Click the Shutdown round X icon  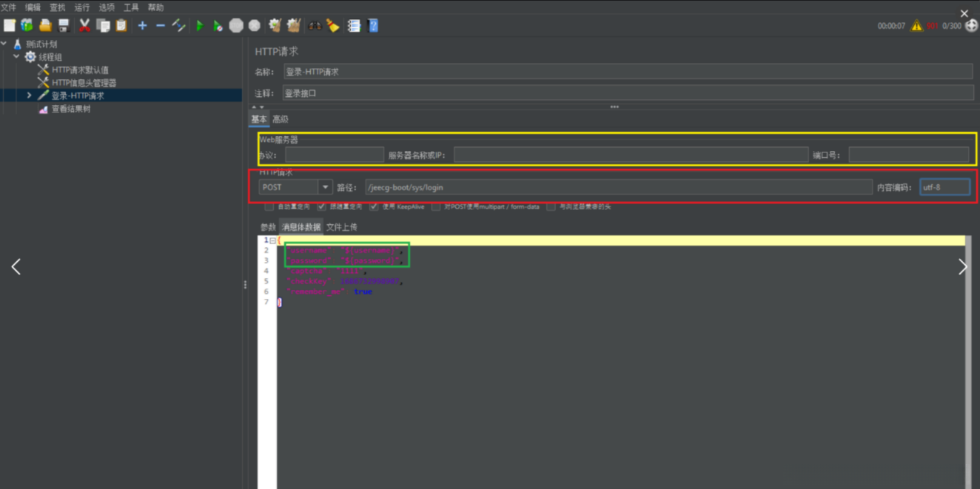[x=255, y=26]
